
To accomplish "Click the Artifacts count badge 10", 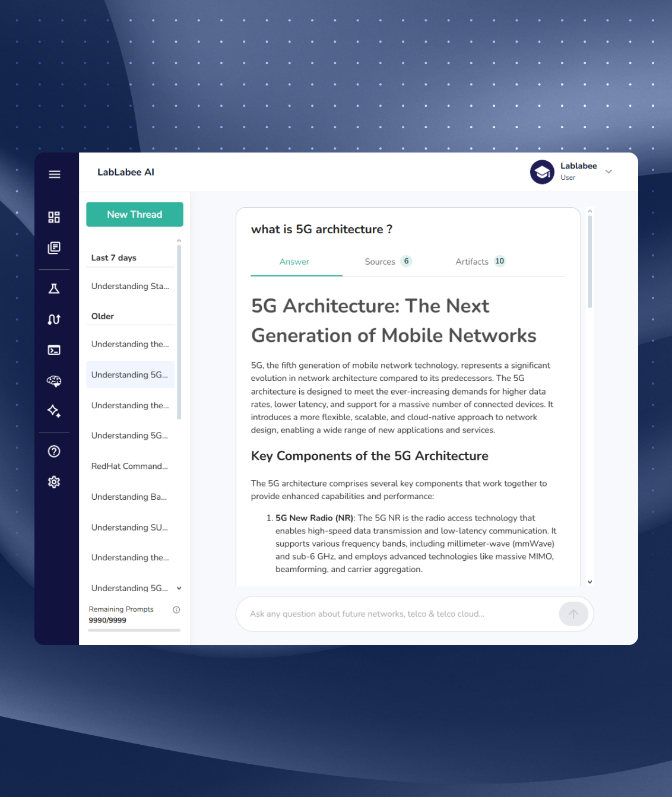I will [x=500, y=261].
